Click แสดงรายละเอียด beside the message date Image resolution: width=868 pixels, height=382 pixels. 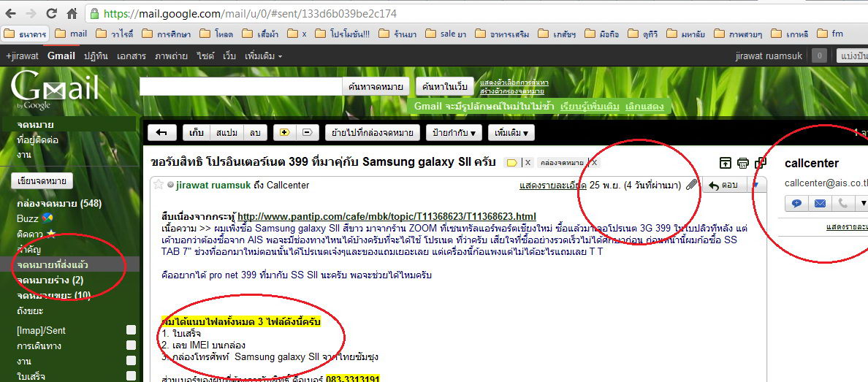pyautogui.click(x=552, y=186)
